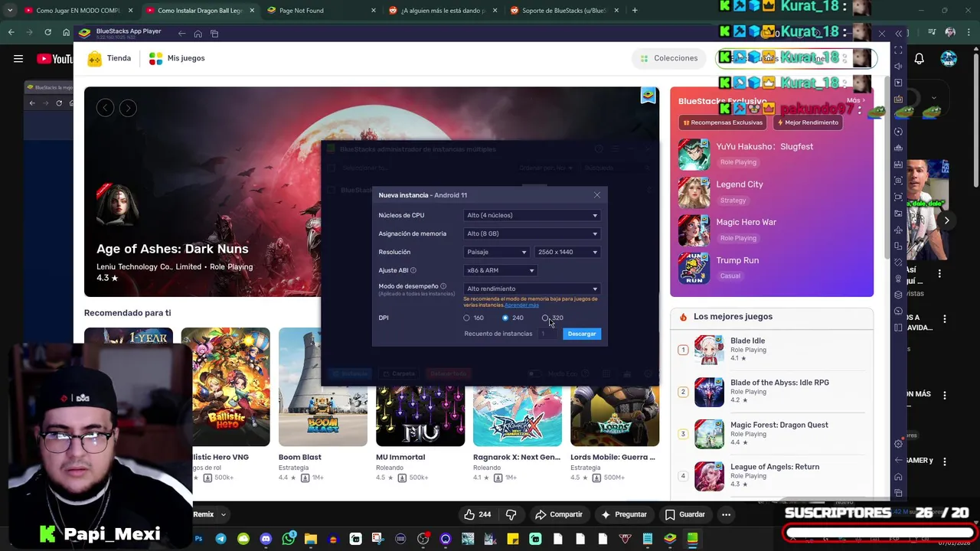Viewport: 980px width, 551px height.
Task: Open YouTube account avatar menu
Action: [x=949, y=58]
